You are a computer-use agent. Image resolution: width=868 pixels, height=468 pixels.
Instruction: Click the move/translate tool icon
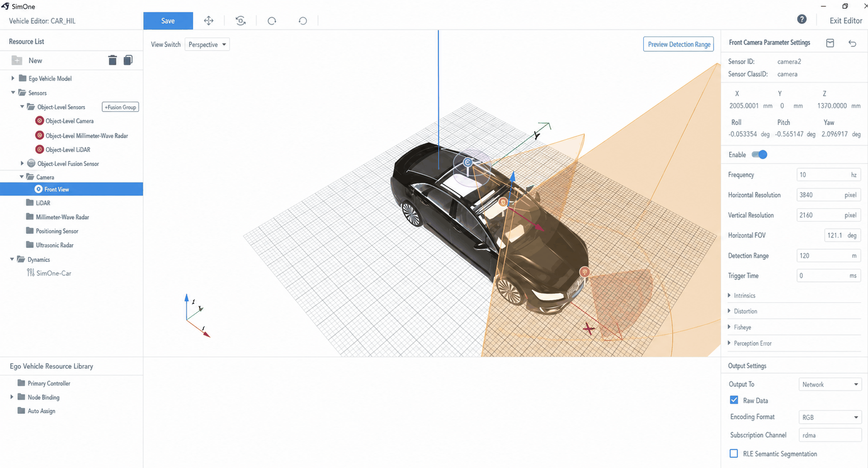[208, 21]
